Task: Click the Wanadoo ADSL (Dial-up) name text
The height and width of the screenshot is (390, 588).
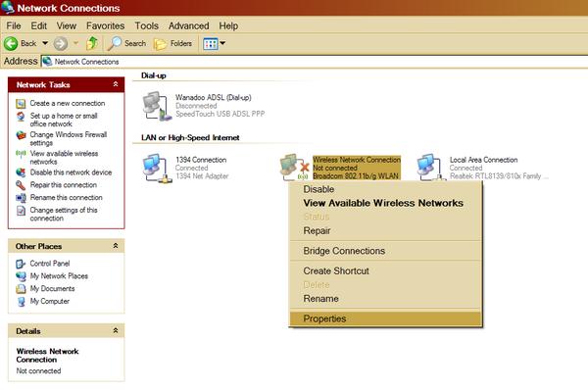Action: [x=214, y=98]
